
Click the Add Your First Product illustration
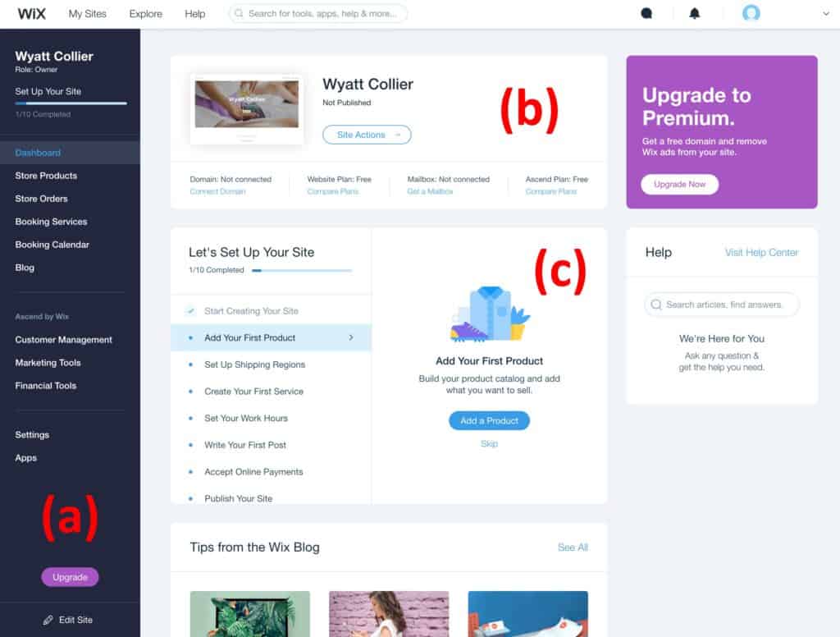click(490, 314)
